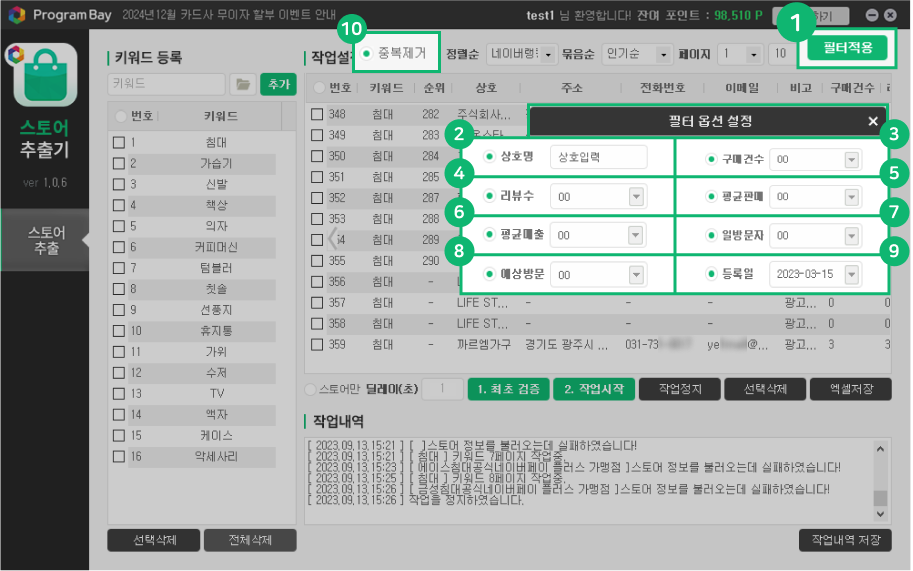Open the 구매건수 dropdown
The width and height of the screenshot is (913, 571).
[x=851, y=159]
